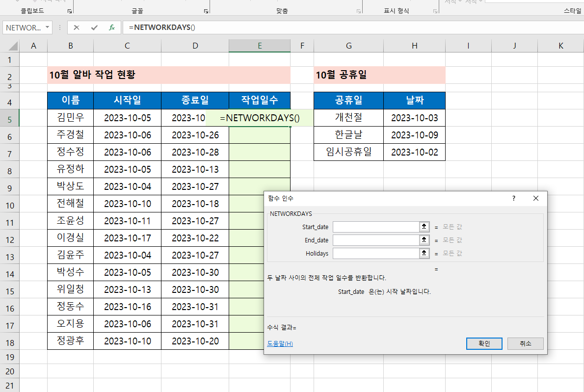Click End_date range selector arrow icon
This screenshot has width=584, height=392.
click(424, 240)
